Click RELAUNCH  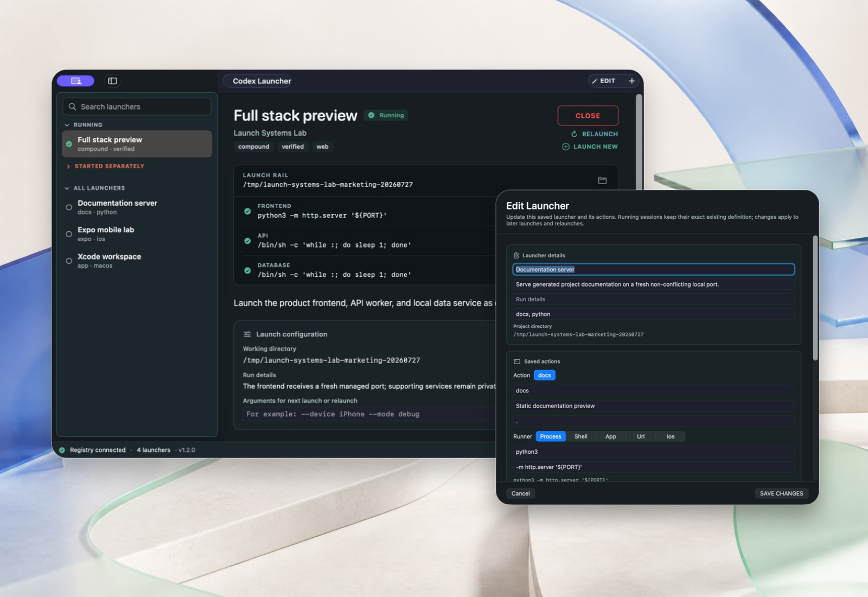tap(595, 134)
